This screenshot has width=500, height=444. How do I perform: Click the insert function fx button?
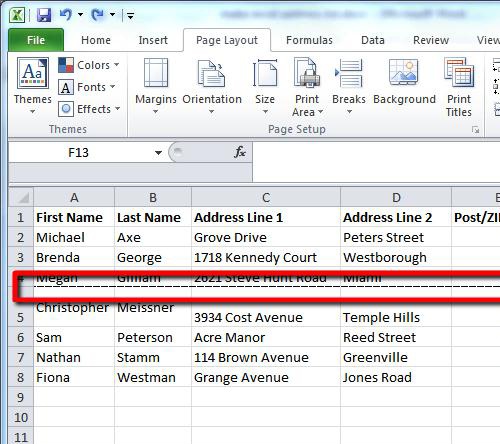[240, 152]
